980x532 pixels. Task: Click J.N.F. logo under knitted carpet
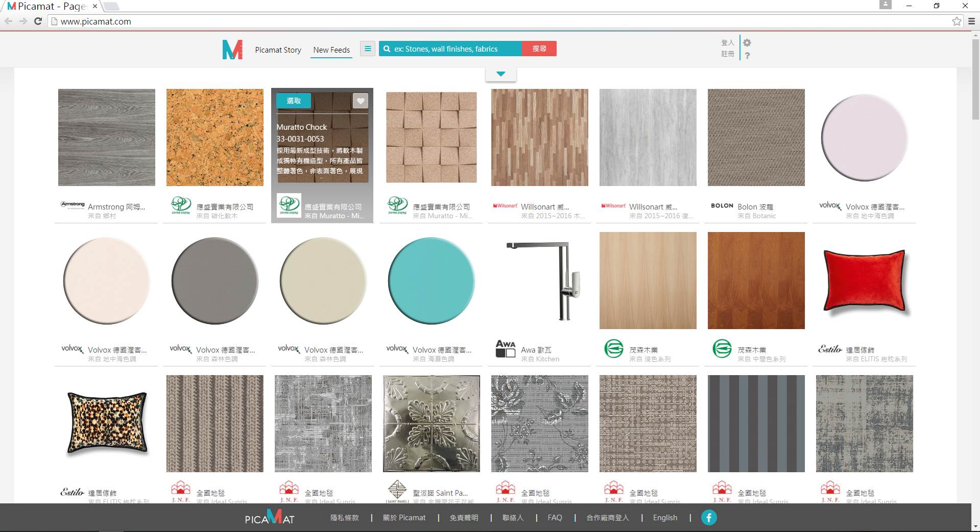[x=181, y=492]
